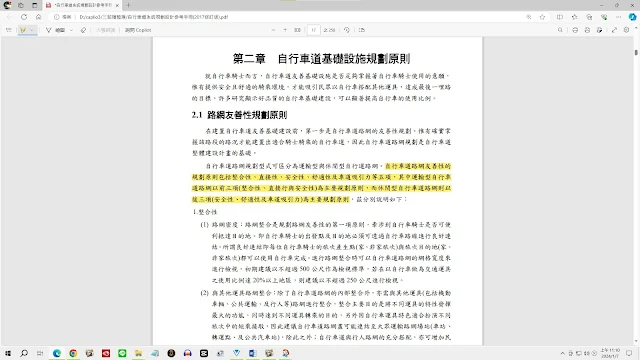
Task: Open Microsoft Edge from taskbar
Action: click(57, 353)
